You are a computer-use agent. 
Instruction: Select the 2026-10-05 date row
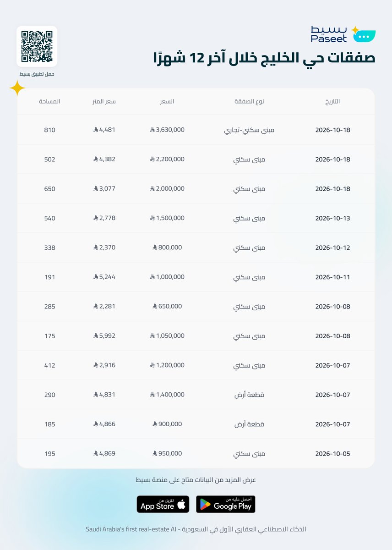tap(196, 454)
